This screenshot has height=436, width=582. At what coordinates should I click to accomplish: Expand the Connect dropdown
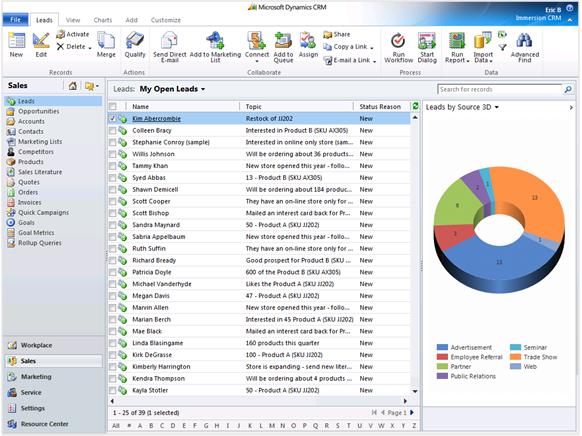(x=257, y=61)
